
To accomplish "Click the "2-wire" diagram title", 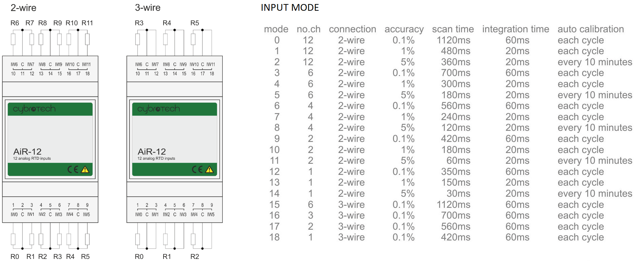I will pos(24,8).
